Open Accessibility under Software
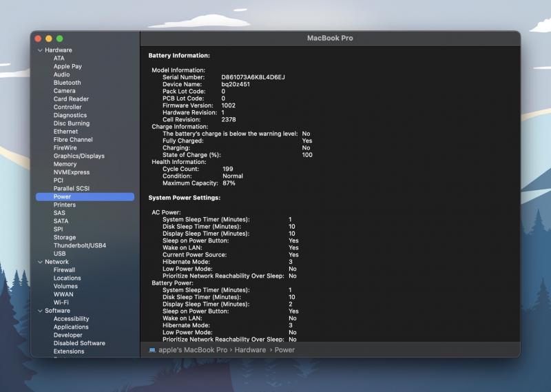The image size is (551, 392). tap(72, 319)
